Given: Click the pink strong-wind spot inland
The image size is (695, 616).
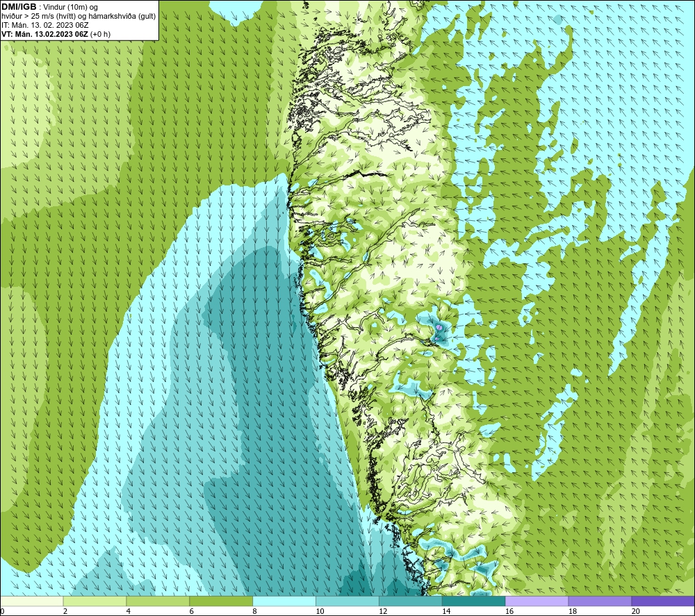Looking at the screenshot, I should (x=439, y=328).
